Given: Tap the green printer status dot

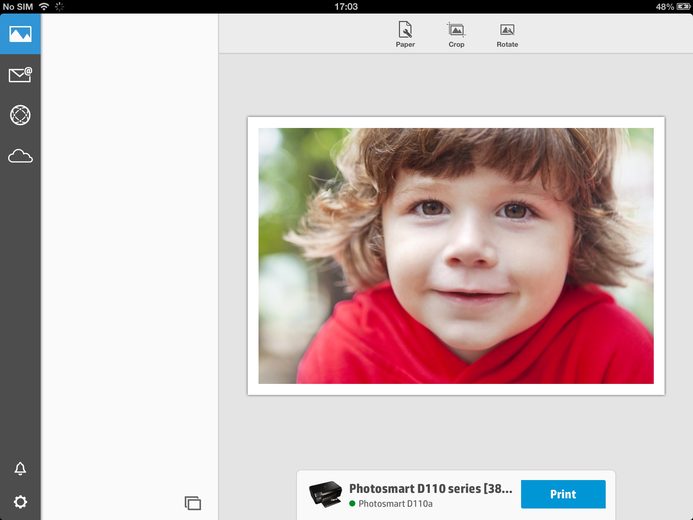Looking at the screenshot, I should tap(352, 503).
